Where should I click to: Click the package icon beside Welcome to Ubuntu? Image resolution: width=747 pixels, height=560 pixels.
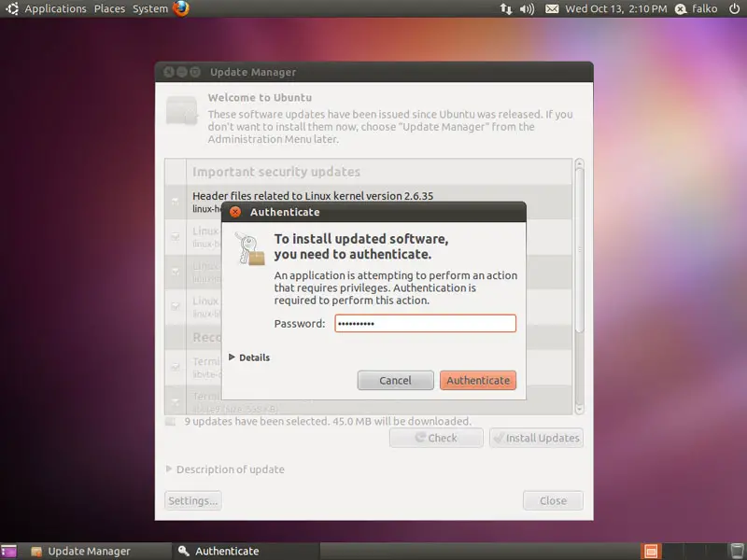[181, 110]
